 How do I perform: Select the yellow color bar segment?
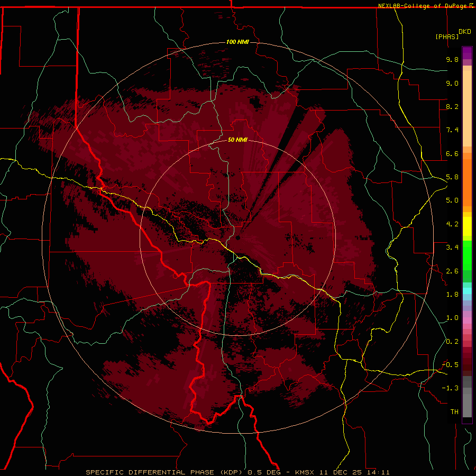coord(467,226)
